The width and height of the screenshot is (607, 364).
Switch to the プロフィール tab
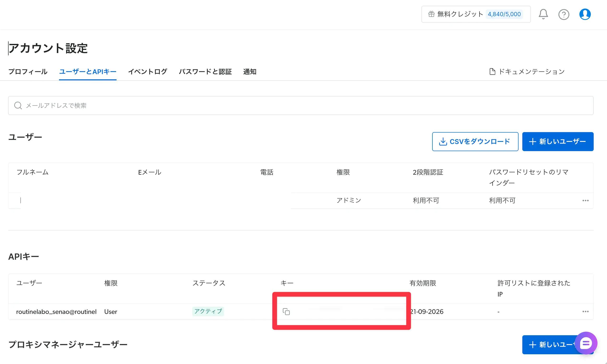coord(28,72)
